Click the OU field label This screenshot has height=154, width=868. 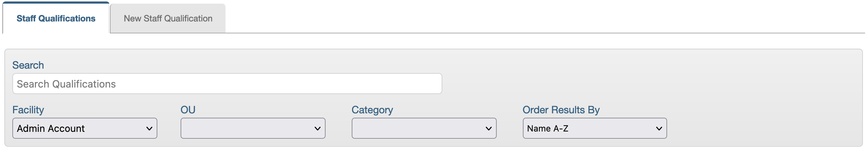click(188, 110)
